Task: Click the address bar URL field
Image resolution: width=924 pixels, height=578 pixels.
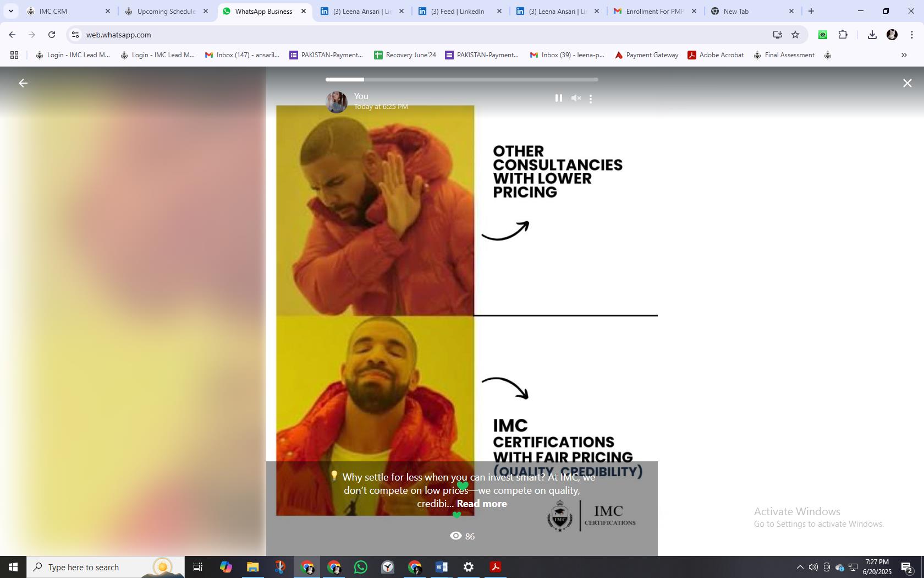Action: pos(424,35)
